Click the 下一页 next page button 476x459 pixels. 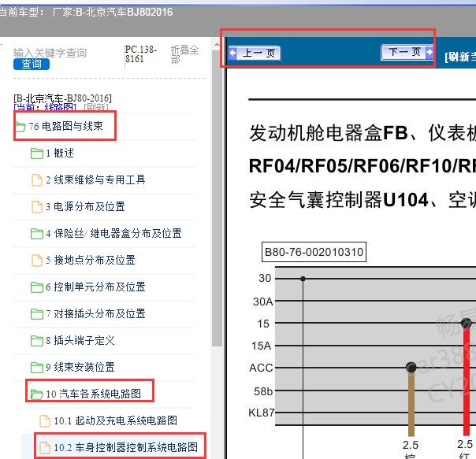tap(407, 53)
